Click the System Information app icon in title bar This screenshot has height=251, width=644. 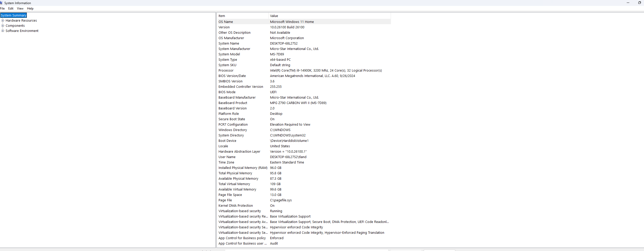coord(1,3)
